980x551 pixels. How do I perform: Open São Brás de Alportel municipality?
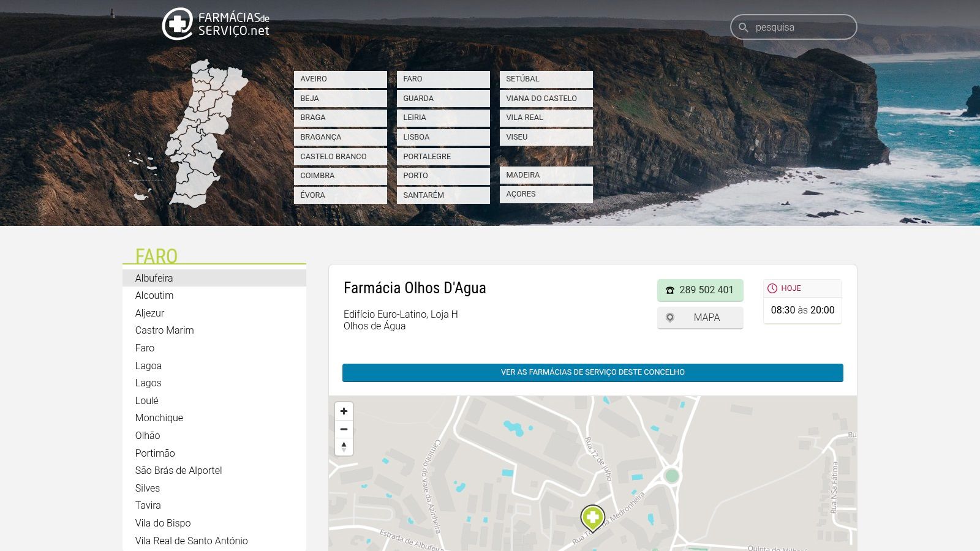[x=214, y=471]
